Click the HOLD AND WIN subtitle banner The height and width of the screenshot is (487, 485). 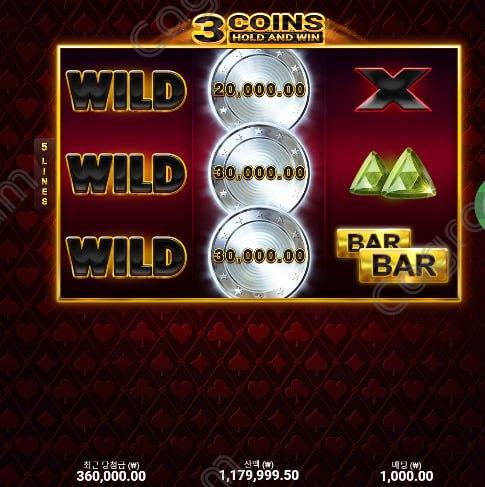click(276, 37)
